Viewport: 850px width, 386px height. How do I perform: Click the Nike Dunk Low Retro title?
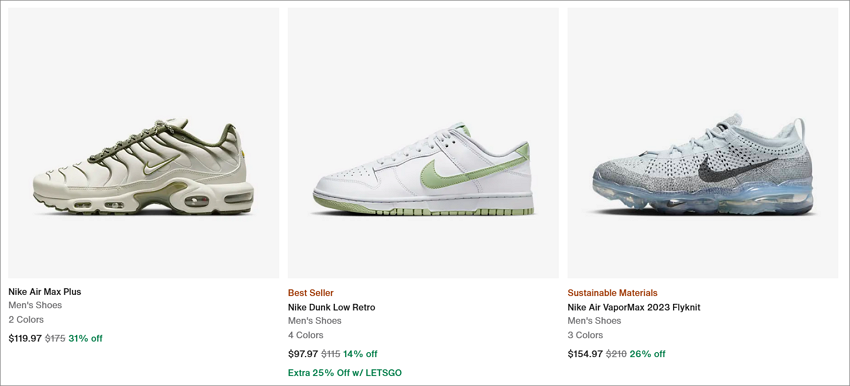(331, 307)
